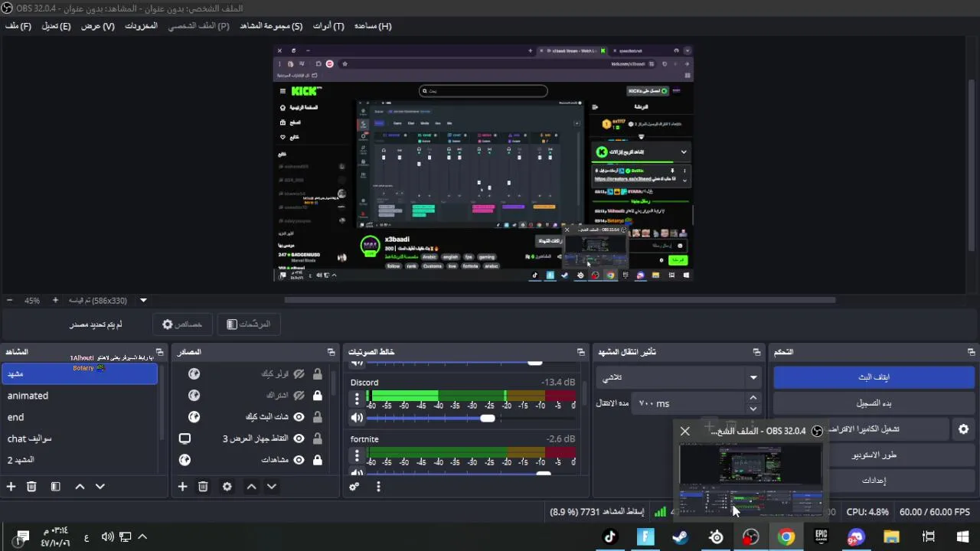Screen dimensions: 980x551
Task: Delete selected source with the trash icon
Action: click(203, 487)
